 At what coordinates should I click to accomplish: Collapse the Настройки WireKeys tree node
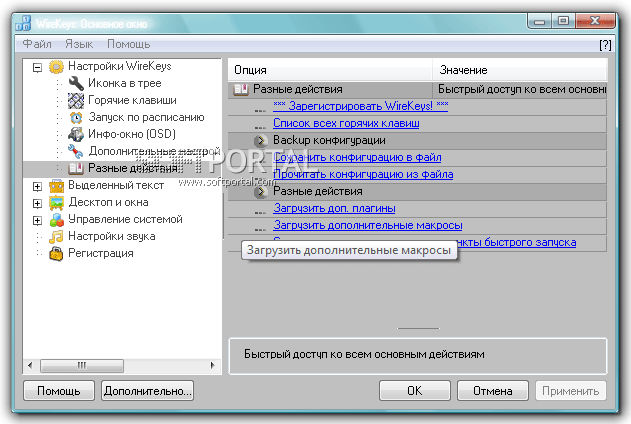point(37,67)
